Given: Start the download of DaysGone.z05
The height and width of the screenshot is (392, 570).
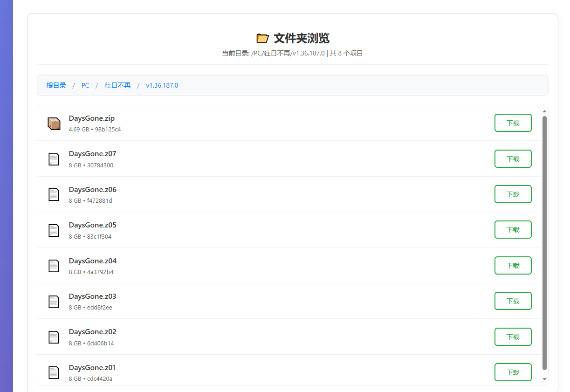Looking at the screenshot, I should (x=513, y=230).
